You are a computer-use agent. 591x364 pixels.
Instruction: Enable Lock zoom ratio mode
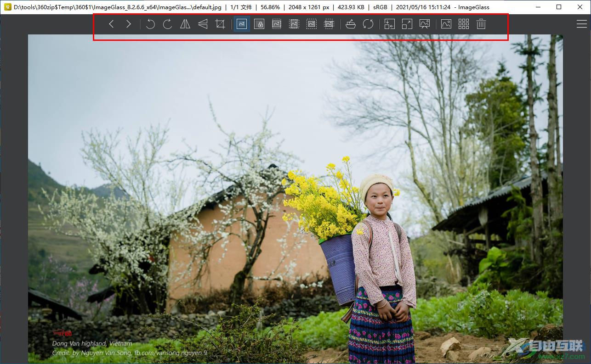(x=259, y=24)
